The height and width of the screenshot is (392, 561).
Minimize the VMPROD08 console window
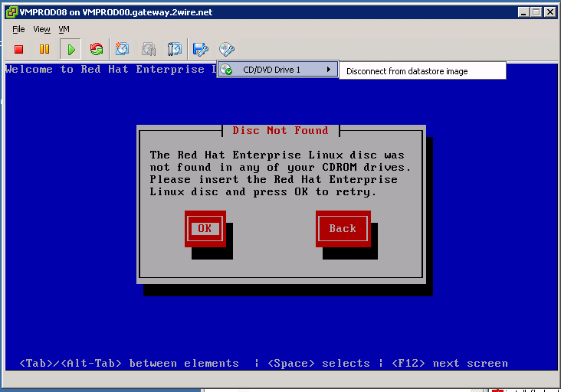click(x=523, y=12)
